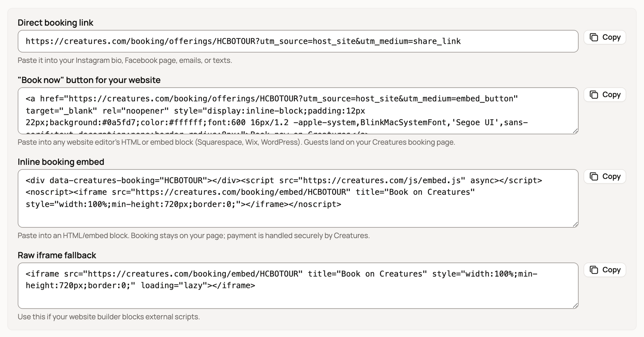Click the resize grip of the "Book now" code box

575,131
